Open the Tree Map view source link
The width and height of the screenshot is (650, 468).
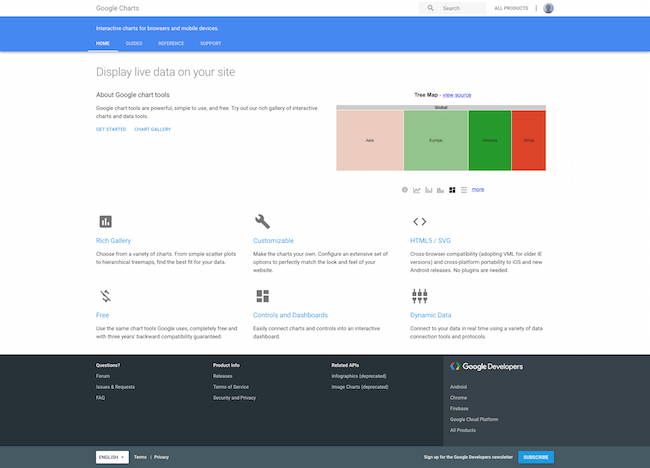(457, 95)
